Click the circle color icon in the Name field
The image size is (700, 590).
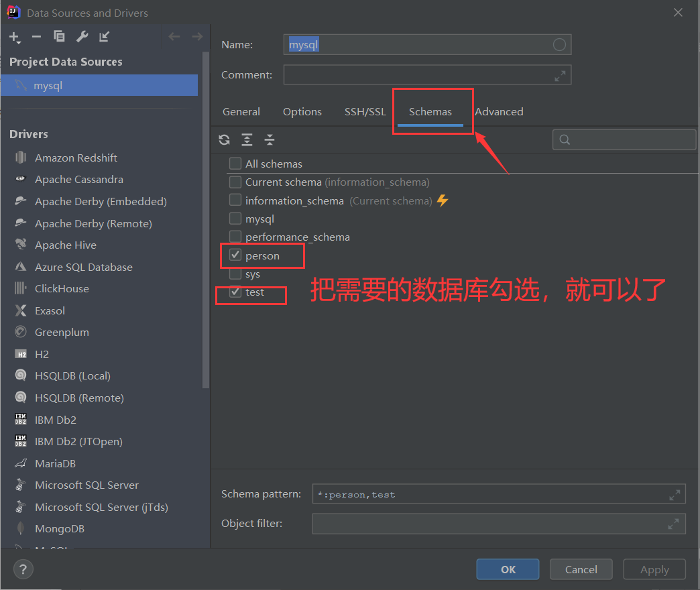pos(559,45)
